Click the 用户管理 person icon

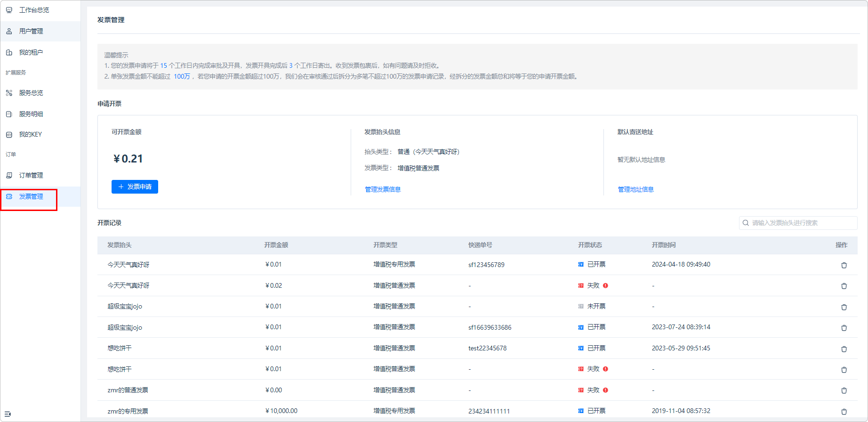9,31
